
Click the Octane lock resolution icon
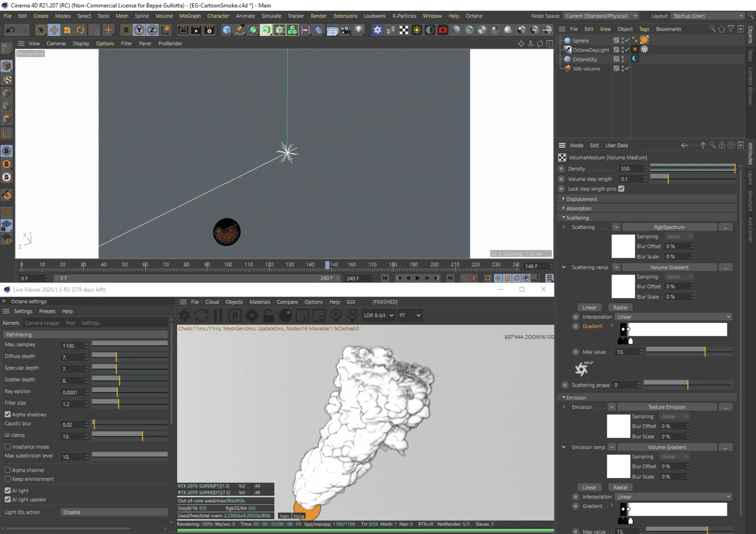point(268,315)
